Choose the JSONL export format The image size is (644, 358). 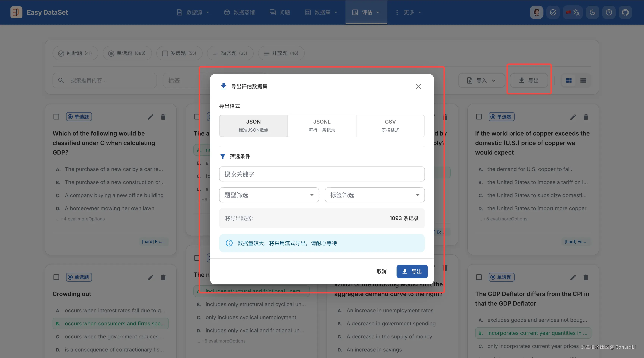[322, 126]
